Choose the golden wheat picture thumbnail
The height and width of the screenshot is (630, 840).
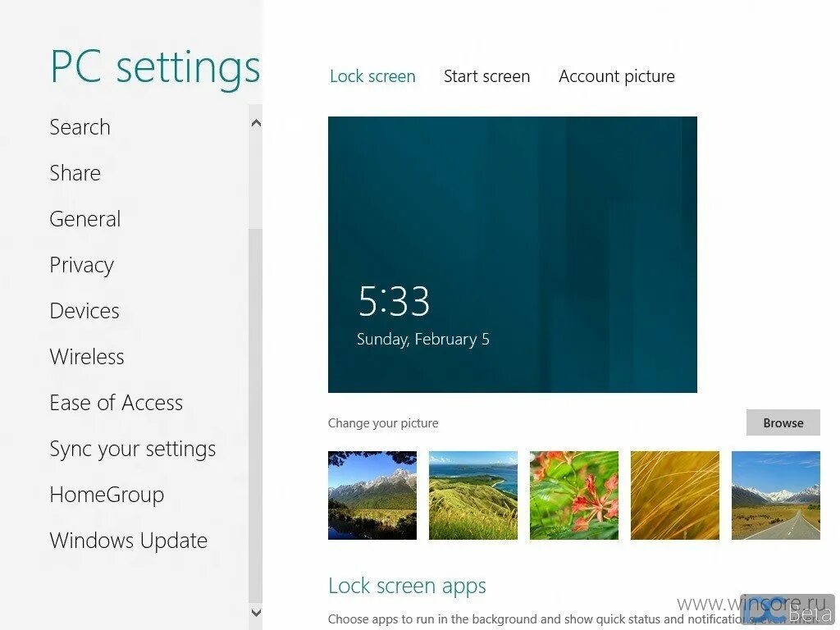point(675,495)
